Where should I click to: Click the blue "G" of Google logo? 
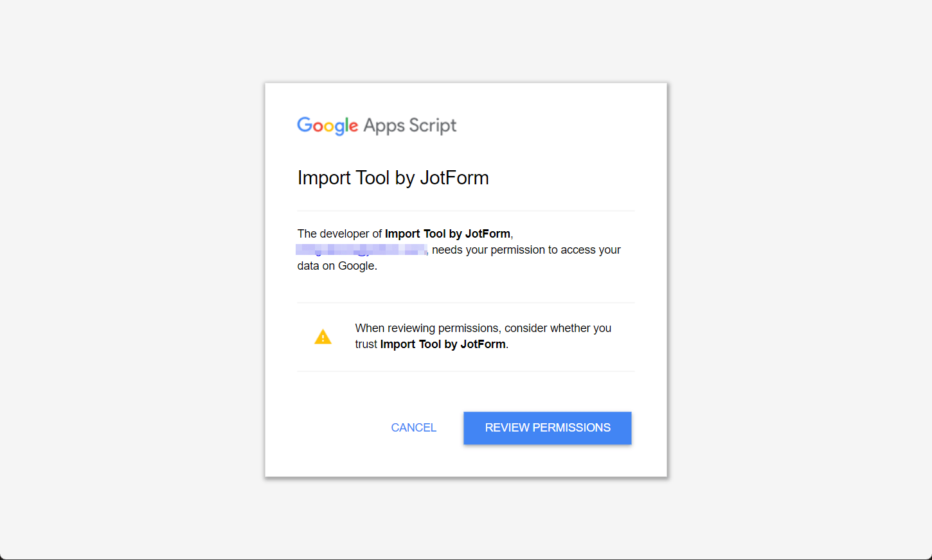click(305, 125)
